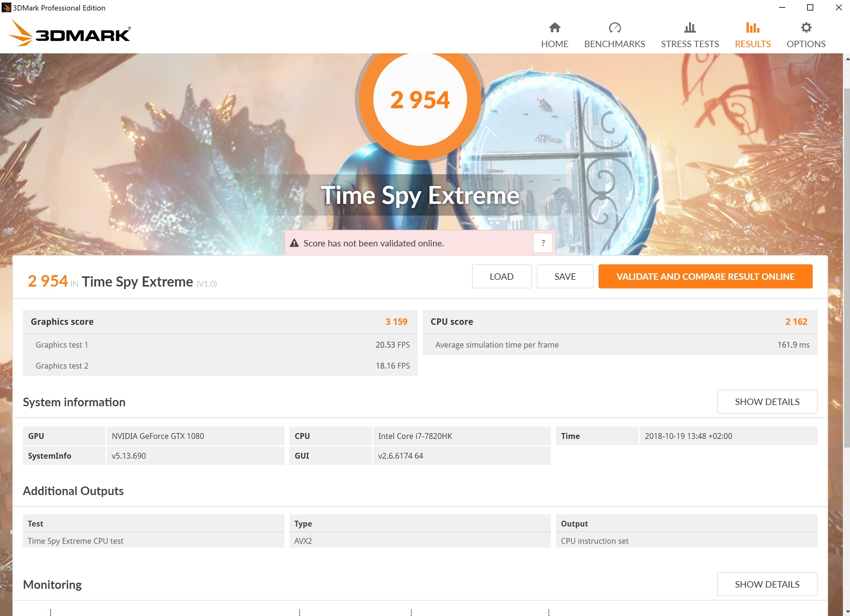Open Benchmarks via speedometer icon
Viewport: 850px width, 616px height.
[x=615, y=28]
